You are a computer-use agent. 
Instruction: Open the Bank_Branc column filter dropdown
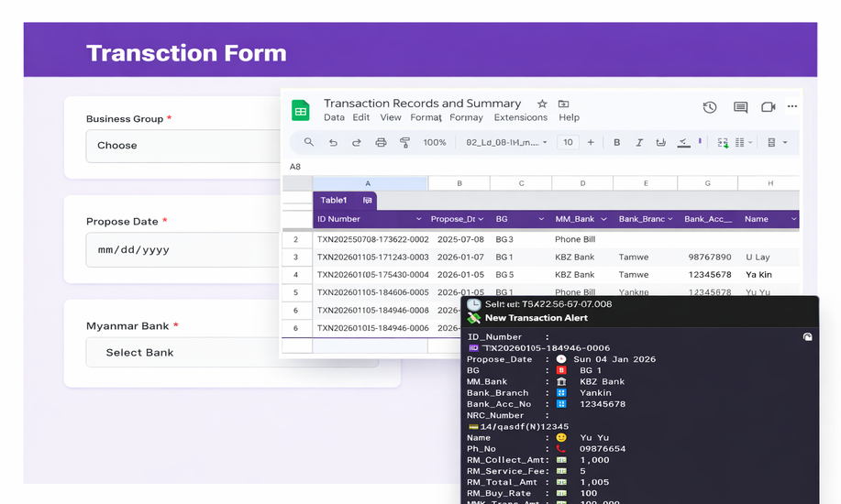click(669, 219)
